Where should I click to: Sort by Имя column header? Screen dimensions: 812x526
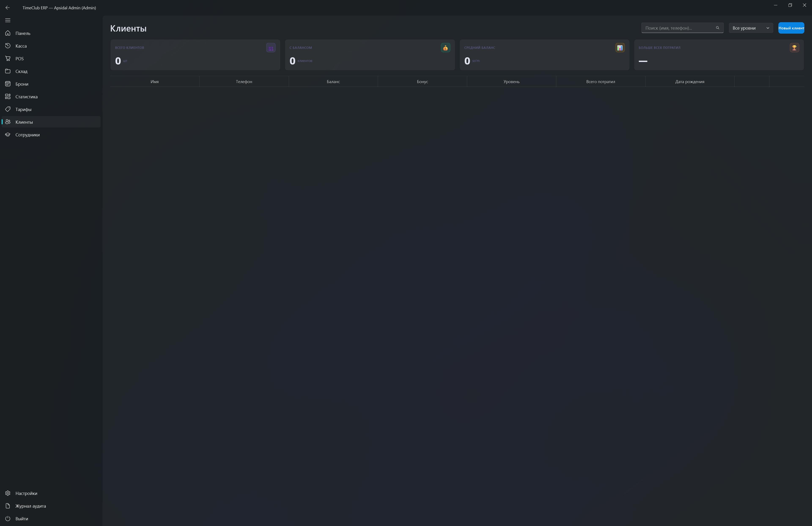(x=155, y=82)
